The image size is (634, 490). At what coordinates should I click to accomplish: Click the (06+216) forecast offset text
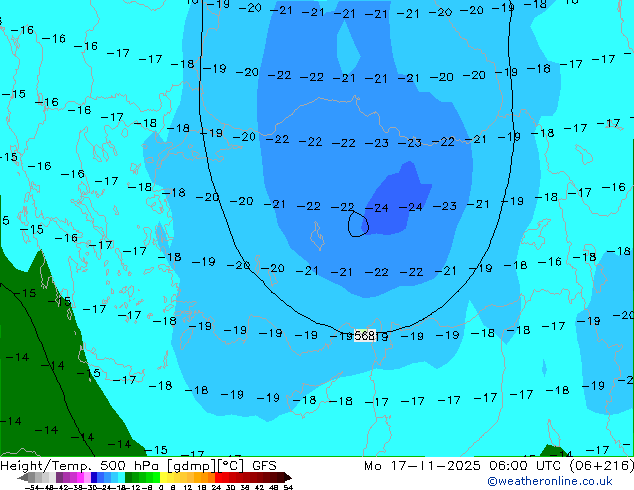601,466
